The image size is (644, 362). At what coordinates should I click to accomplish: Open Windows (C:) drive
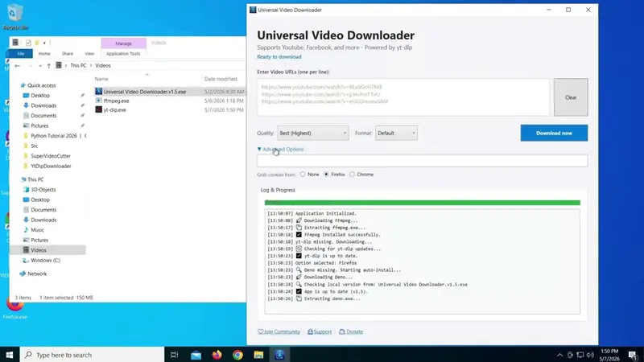click(x=45, y=260)
